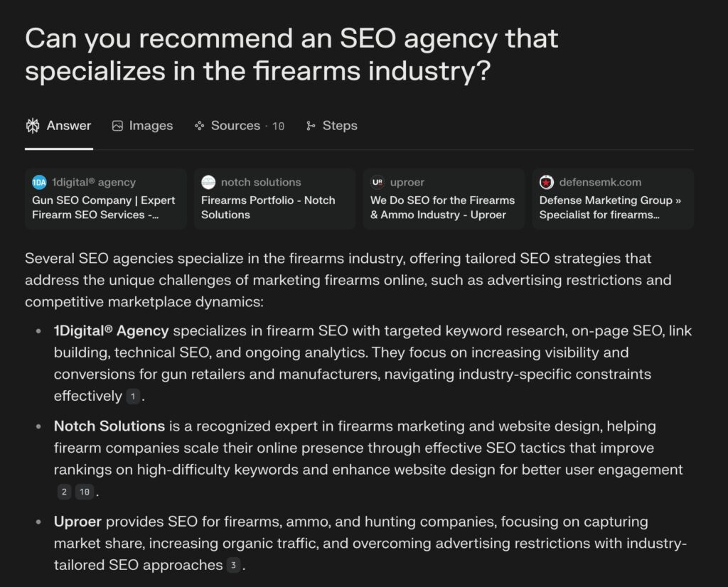Click the Sources dots icon

click(200, 126)
